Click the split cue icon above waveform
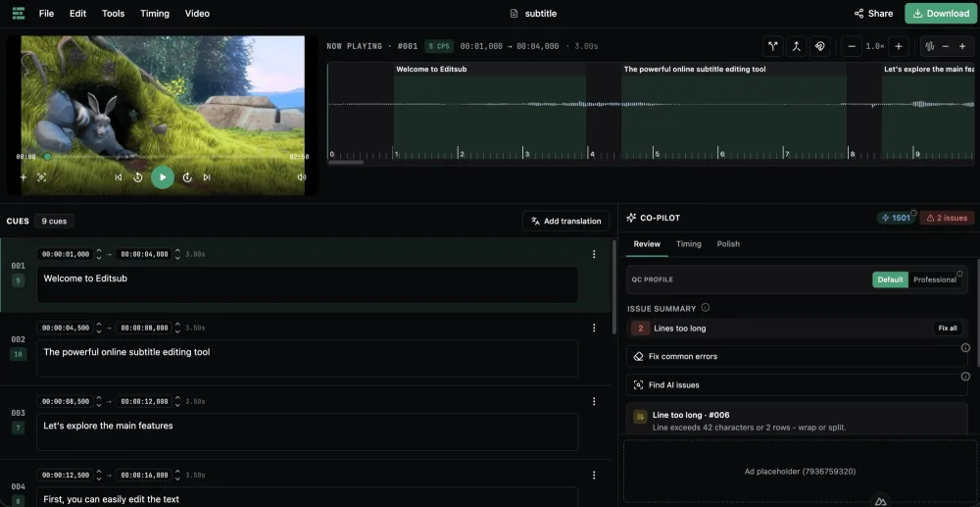 point(773,46)
